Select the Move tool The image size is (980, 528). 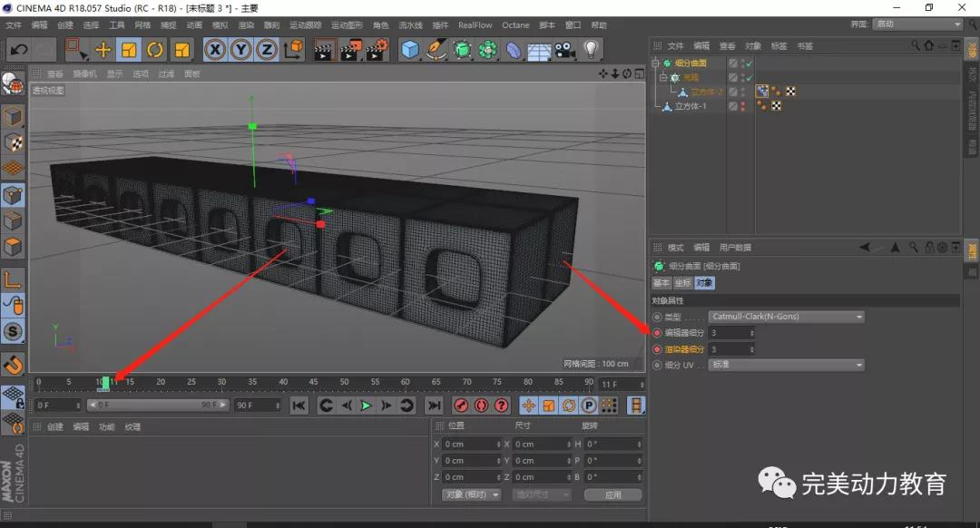click(103, 50)
